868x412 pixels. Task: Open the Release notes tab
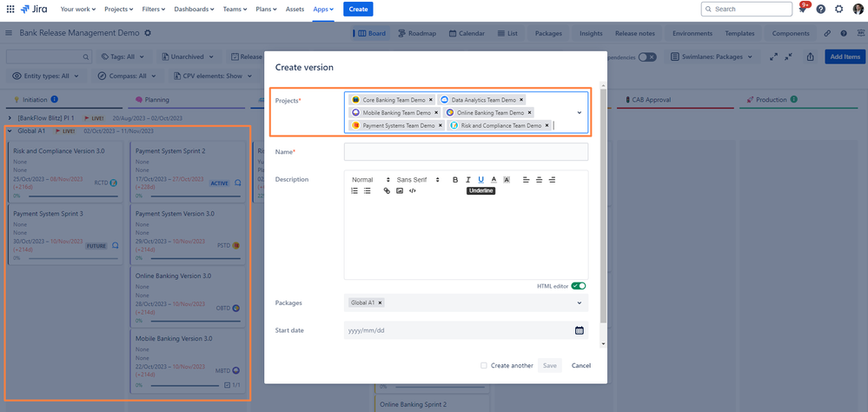coord(635,33)
